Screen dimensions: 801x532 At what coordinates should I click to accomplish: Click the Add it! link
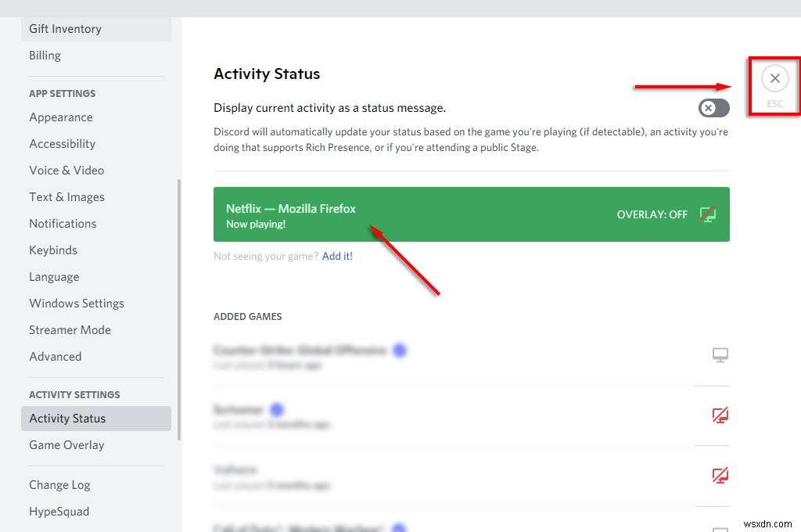point(337,255)
